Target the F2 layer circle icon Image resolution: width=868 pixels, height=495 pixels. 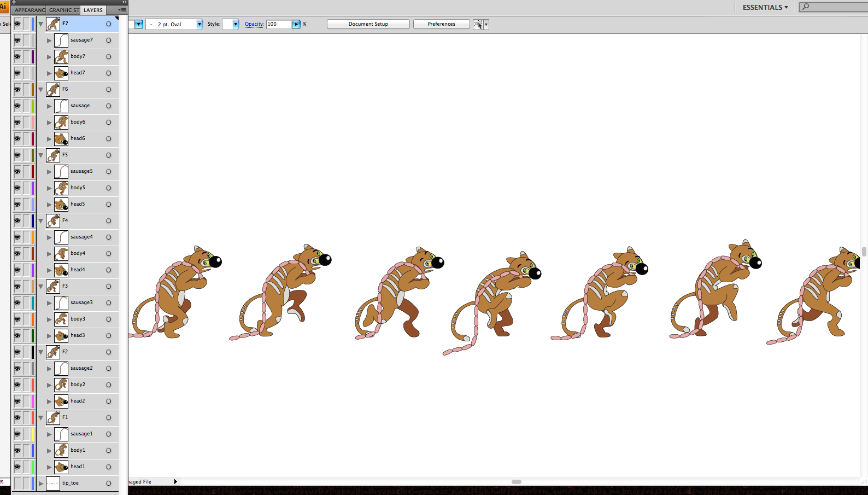(x=109, y=352)
